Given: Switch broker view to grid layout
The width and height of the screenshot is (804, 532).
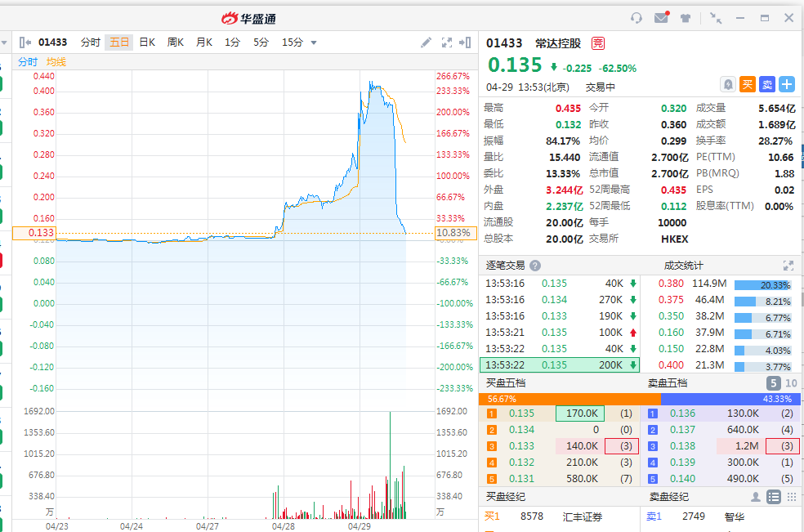Looking at the screenshot, I should click(x=792, y=497).
